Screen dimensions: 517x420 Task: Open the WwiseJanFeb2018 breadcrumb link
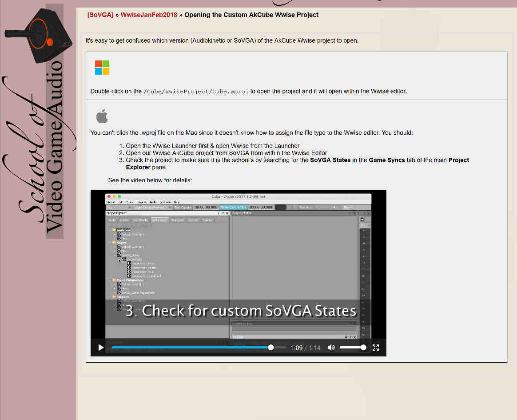[149, 15]
